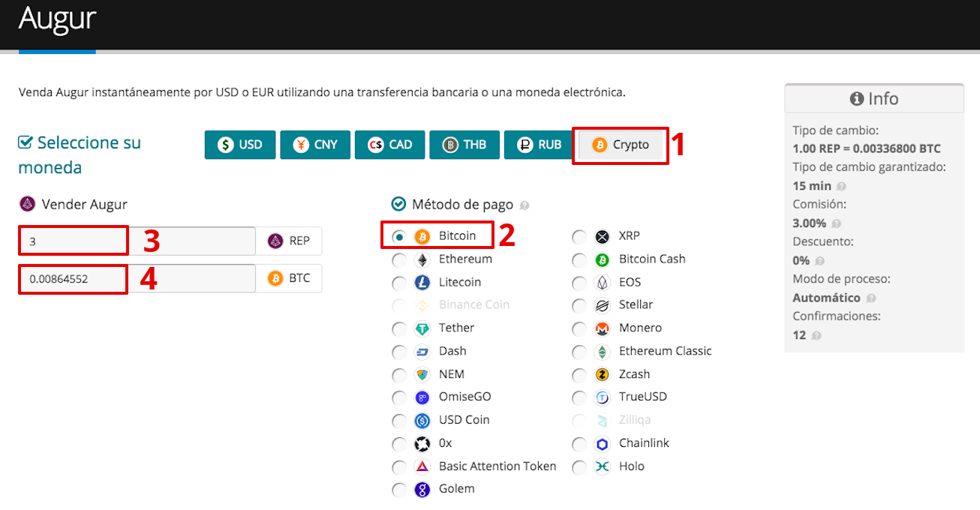Select the USD Coin radio button
The height and width of the screenshot is (510, 980).
point(399,421)
